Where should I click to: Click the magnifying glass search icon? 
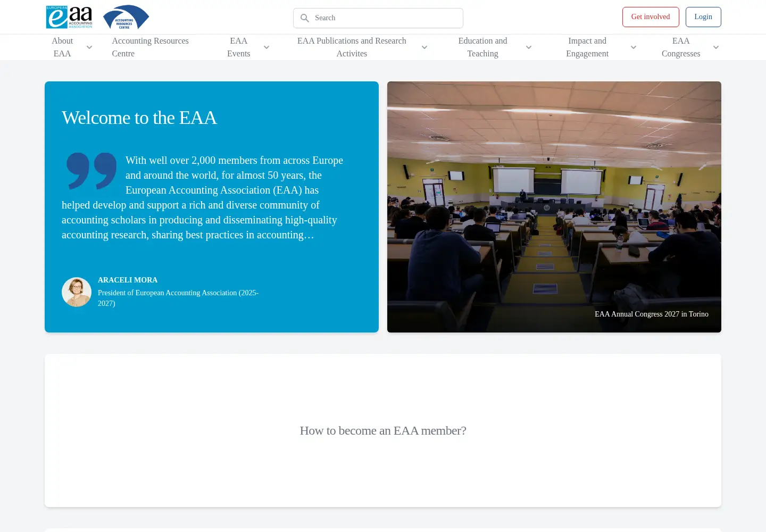pyautogui.click(x=305, y=18)
